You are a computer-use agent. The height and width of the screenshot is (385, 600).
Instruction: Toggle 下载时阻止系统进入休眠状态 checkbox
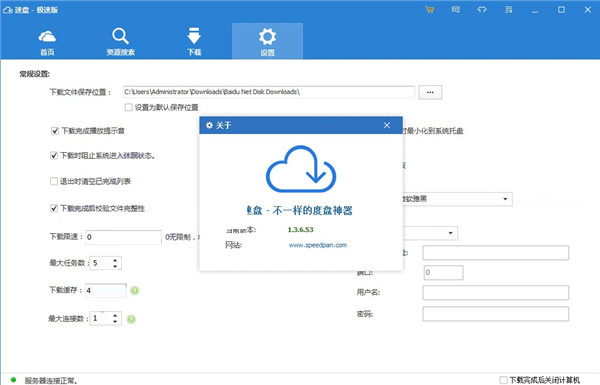(x=54, y=155)
